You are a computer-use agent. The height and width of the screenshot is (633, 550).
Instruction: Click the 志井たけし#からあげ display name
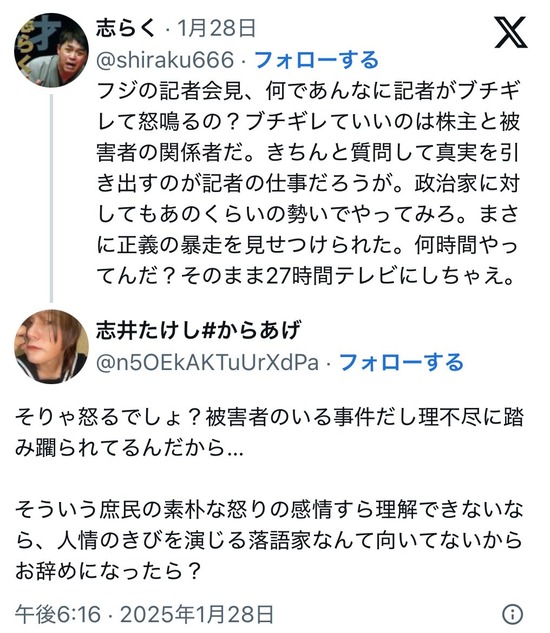199,330
